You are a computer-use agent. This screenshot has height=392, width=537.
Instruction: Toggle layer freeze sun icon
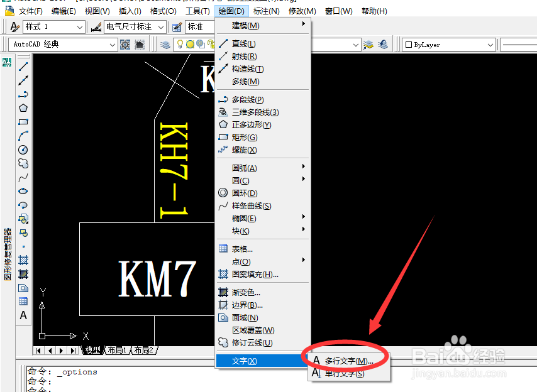[x=191, y=44]
